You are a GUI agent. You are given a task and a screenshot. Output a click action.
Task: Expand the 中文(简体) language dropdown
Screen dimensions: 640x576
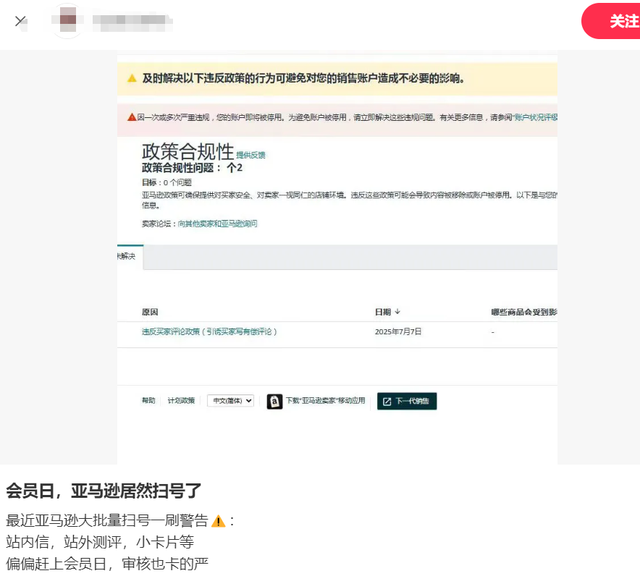pyautogui.click(x=230, y=401)
